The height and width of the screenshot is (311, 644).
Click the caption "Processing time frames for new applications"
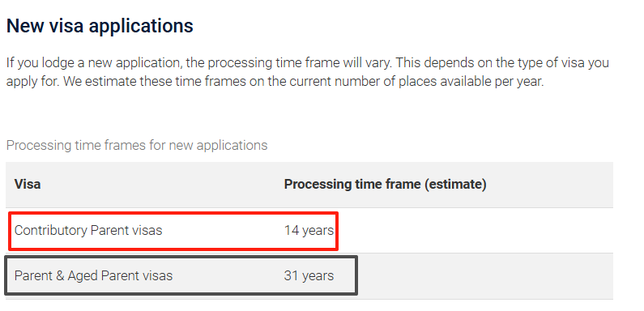tap(137, 145)
